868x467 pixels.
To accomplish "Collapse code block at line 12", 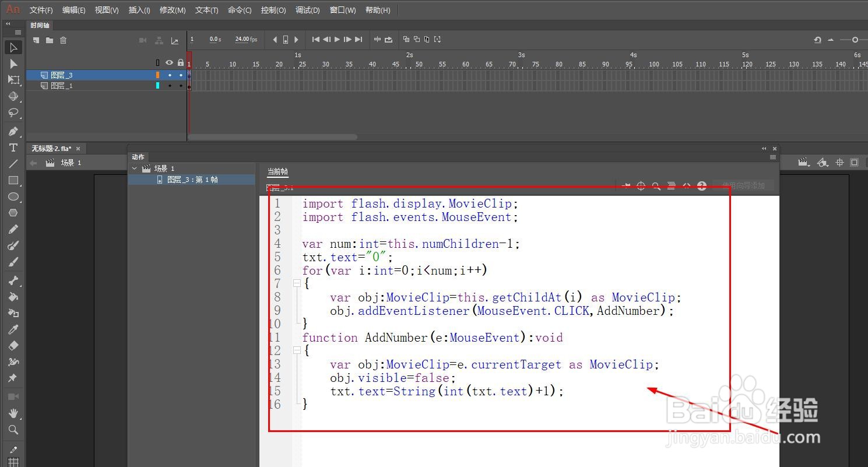I will (297, 351).
